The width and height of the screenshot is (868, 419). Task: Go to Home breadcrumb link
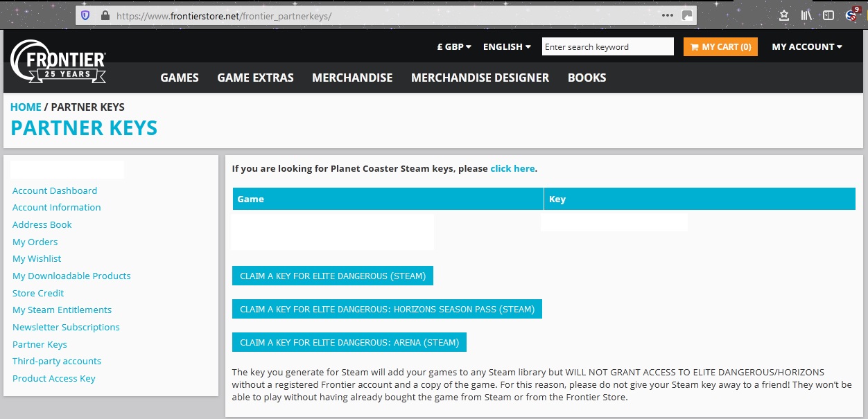pos(26,107)
